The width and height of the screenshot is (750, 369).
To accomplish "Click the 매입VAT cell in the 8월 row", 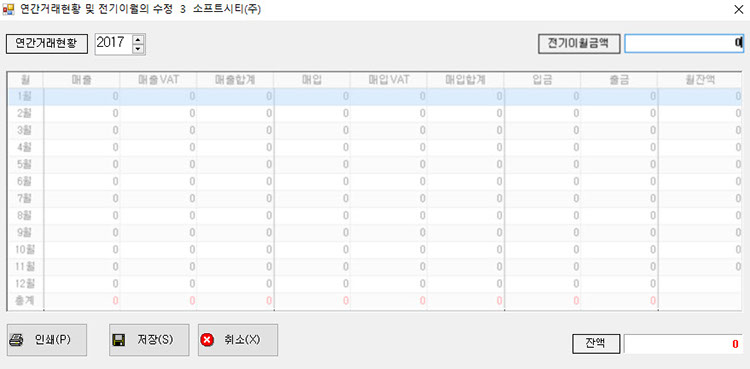I will [389, 215].
